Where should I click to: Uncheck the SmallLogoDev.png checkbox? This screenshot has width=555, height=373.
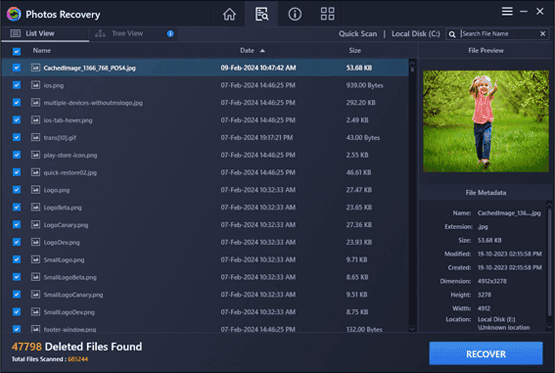pos(17,312)
